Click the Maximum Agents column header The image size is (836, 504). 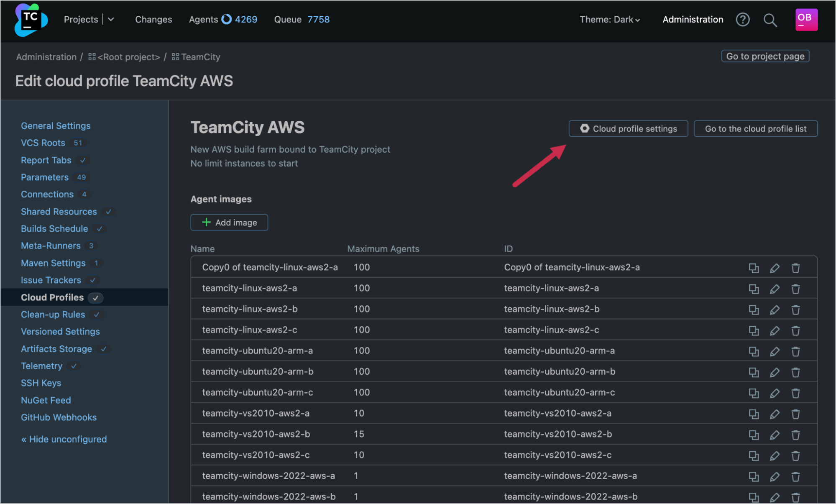[383, 249]
